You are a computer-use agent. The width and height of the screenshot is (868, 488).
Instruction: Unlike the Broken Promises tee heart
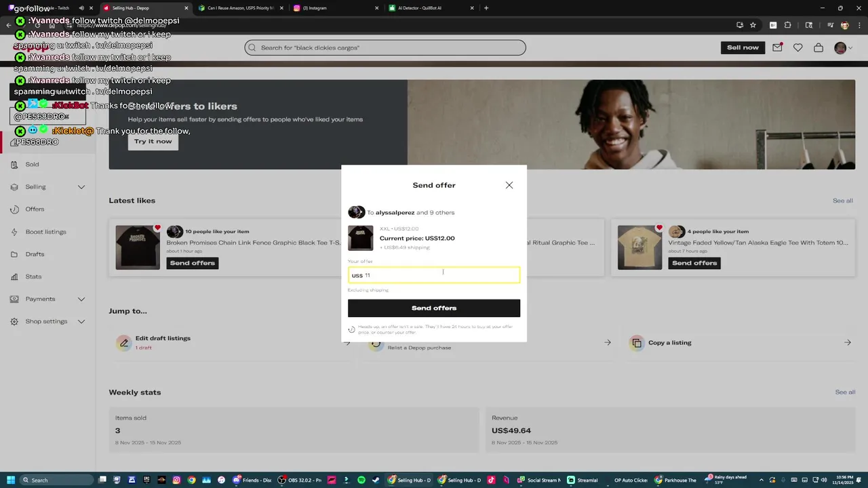point(157,228)
